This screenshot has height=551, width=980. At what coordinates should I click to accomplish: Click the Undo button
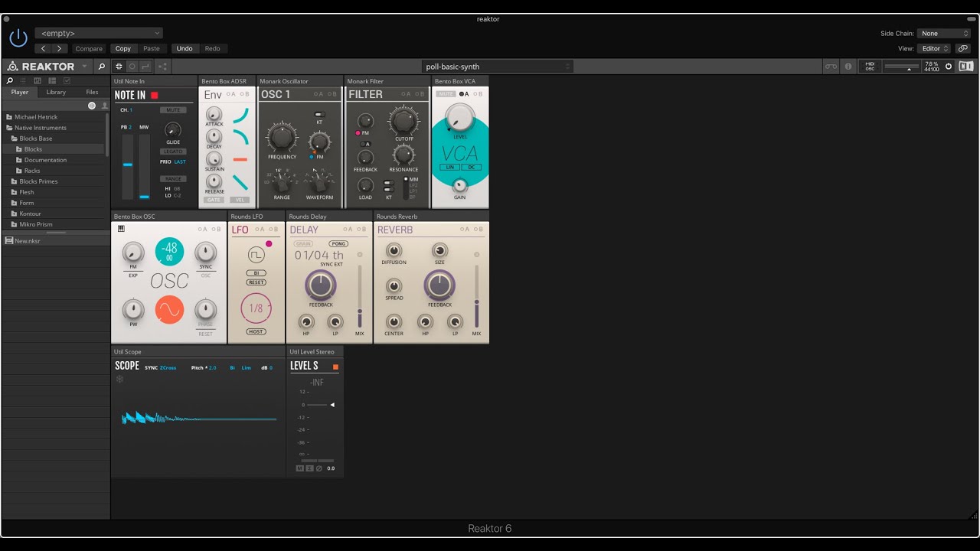click(185, 48)
